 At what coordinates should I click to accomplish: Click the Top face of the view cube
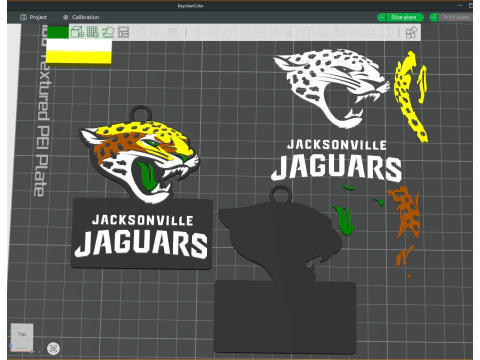(22, 334)
